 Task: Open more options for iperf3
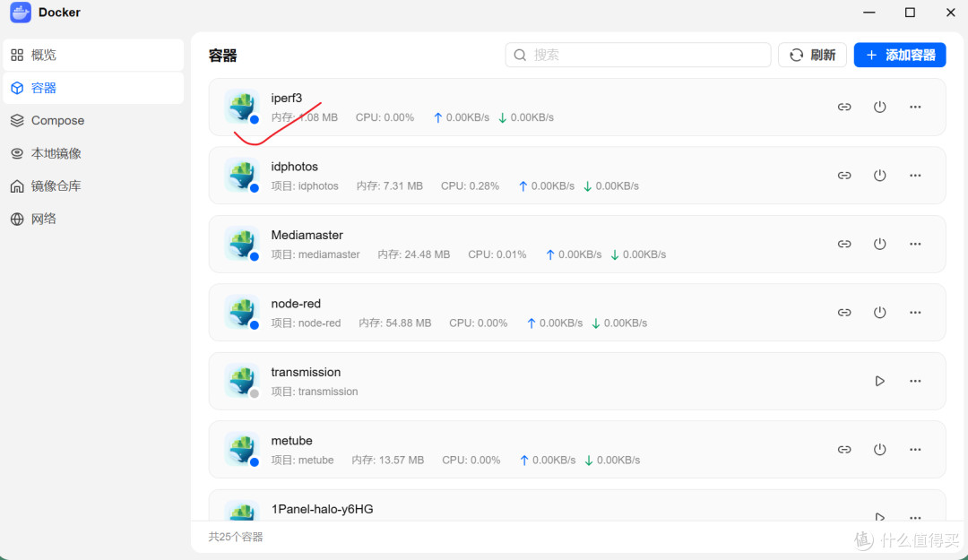point(915,107)
